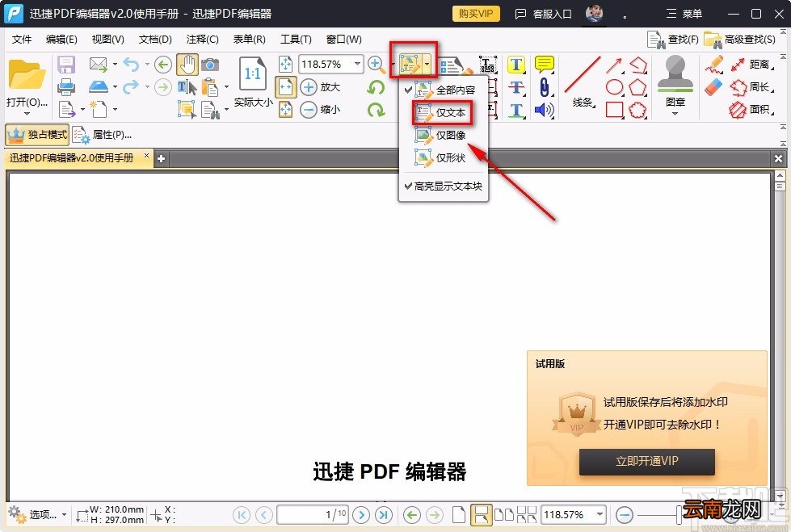Viewport: 791px width, 532px height.
Task: Switch to 迅捷PDF编辑器v2.0使用手册 document tab
Action: pos(72,158)
